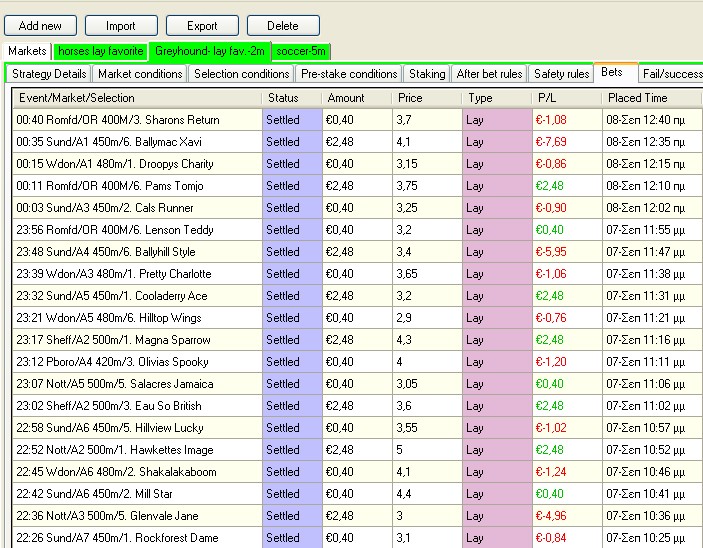This screenshot has width=703, height=548.
Task: Open the Fail/success tab
Action: [x=672, y=74]
